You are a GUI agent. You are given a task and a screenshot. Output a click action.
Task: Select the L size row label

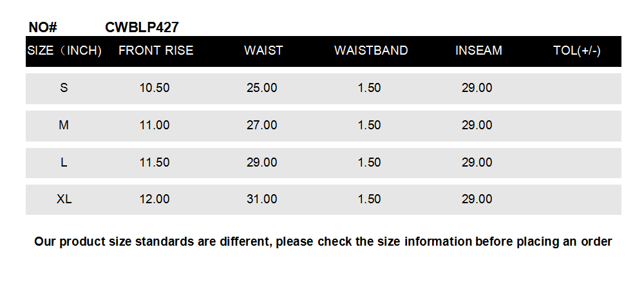(64, 163)
